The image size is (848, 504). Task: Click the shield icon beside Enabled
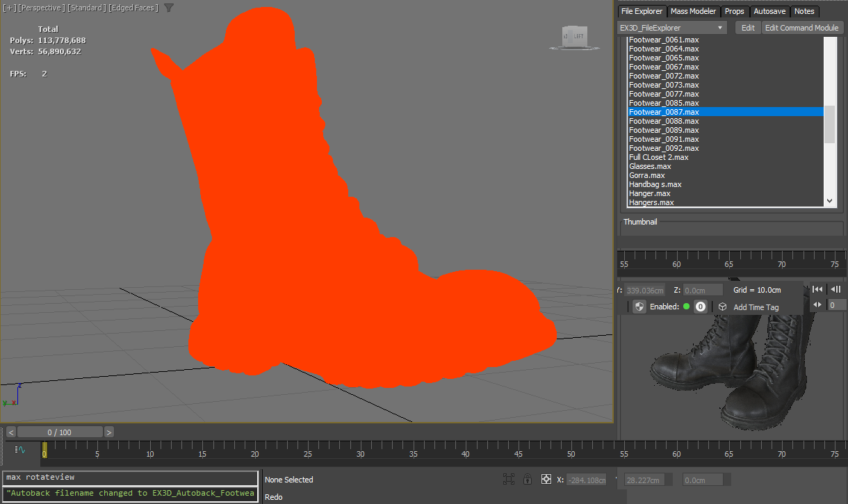pyautogui.click(x=639, y=307)
